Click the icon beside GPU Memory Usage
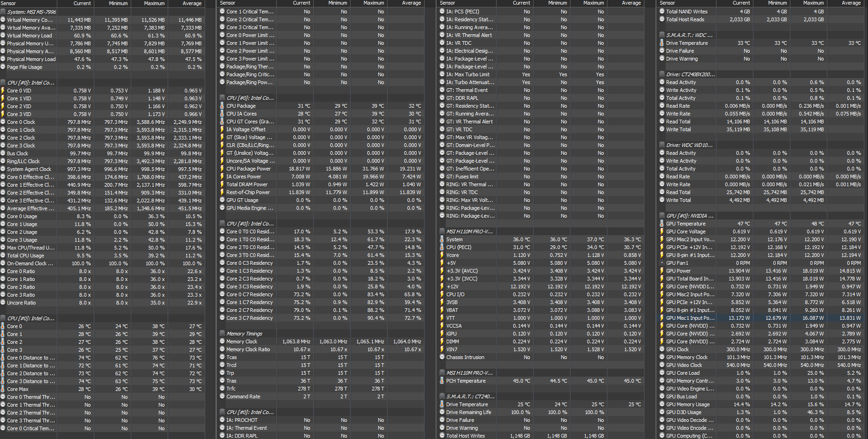This screenshot has height=439, width=868. (662, 404)
